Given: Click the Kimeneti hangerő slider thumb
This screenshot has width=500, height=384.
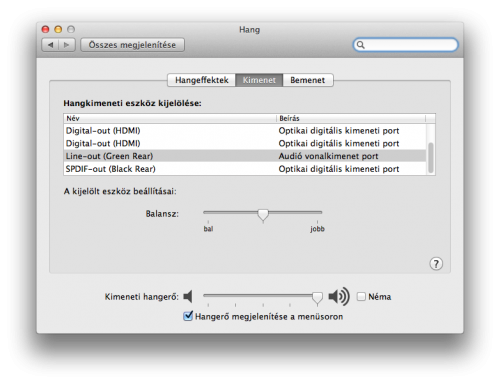Looking at the screenshot, I should pos(317,298).
